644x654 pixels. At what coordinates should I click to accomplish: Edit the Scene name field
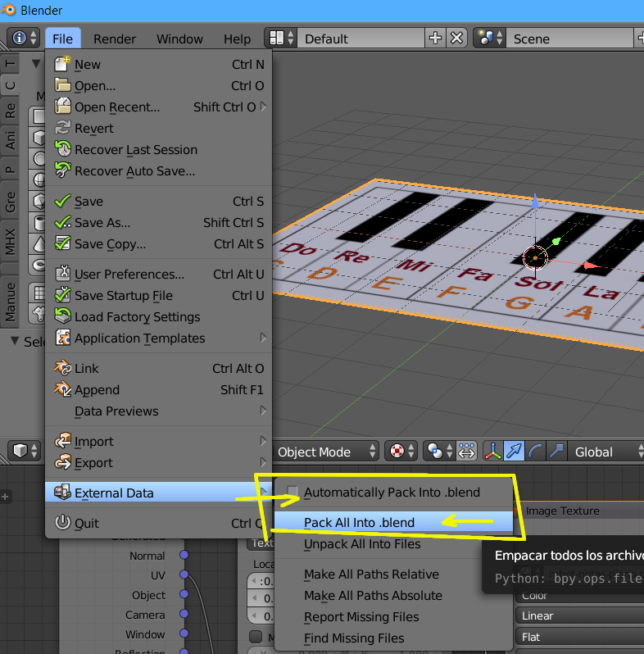[569, 39]
